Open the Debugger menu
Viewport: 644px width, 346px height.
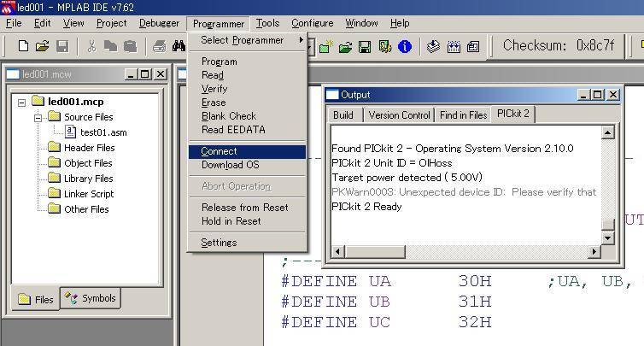(159, 23)
